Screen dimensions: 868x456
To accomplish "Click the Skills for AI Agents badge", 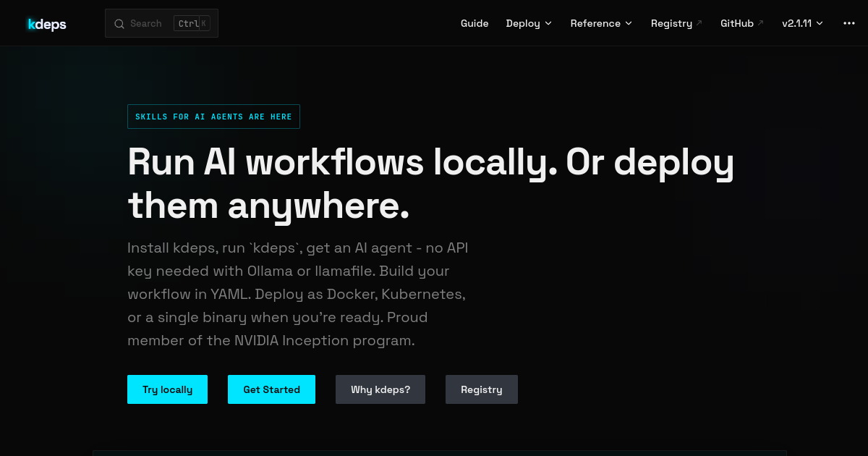I will [213, 117].
